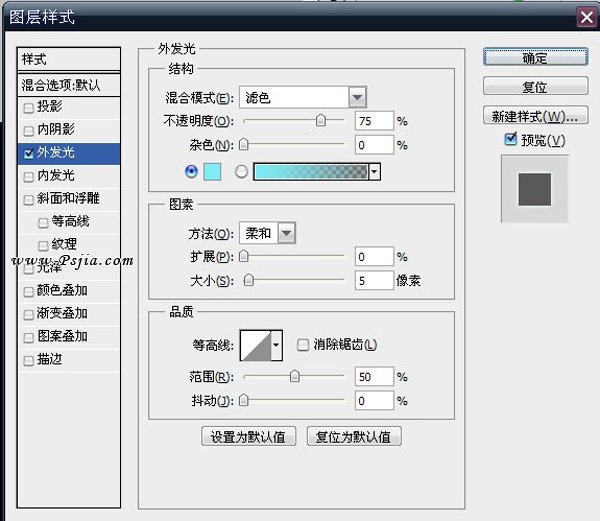
Task: Click the 杂色 value field
Action: point(374,145)
